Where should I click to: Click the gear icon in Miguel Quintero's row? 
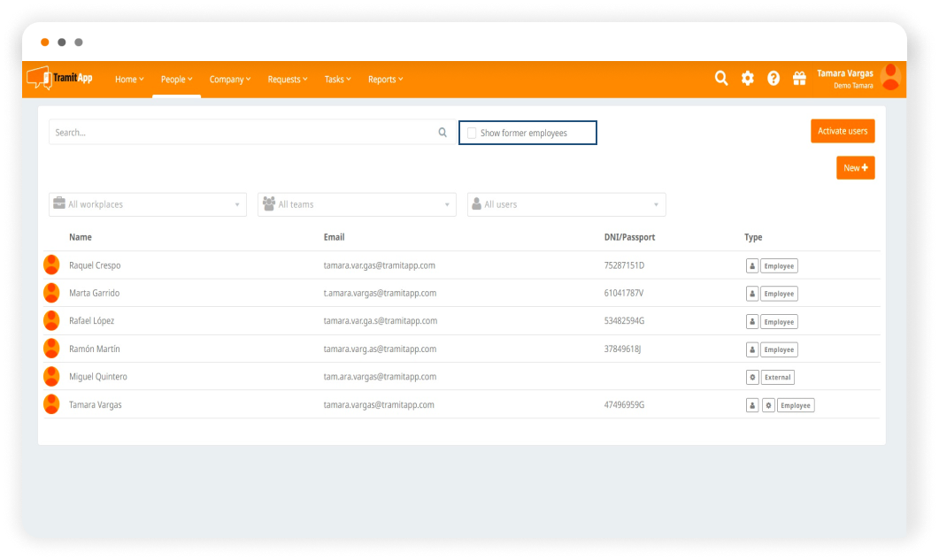753,377
